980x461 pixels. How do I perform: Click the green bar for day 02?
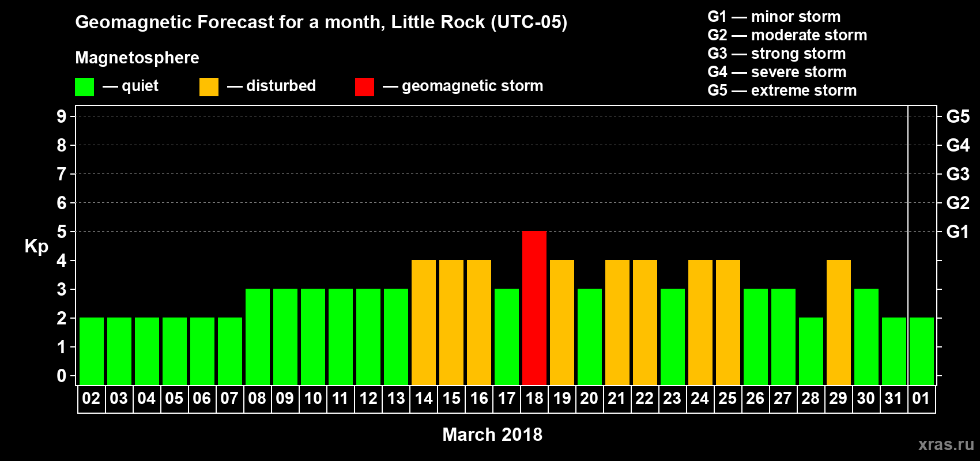coord(92,351)
